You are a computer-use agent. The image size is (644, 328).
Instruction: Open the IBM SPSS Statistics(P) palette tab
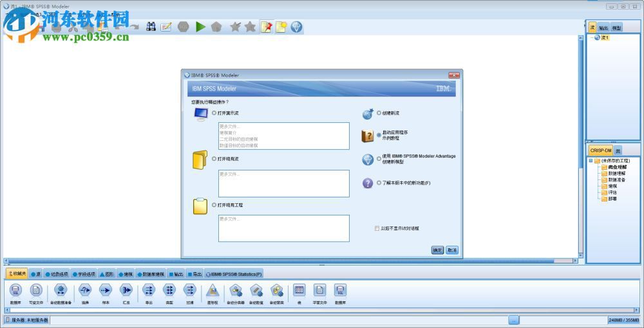coord(234,274)
